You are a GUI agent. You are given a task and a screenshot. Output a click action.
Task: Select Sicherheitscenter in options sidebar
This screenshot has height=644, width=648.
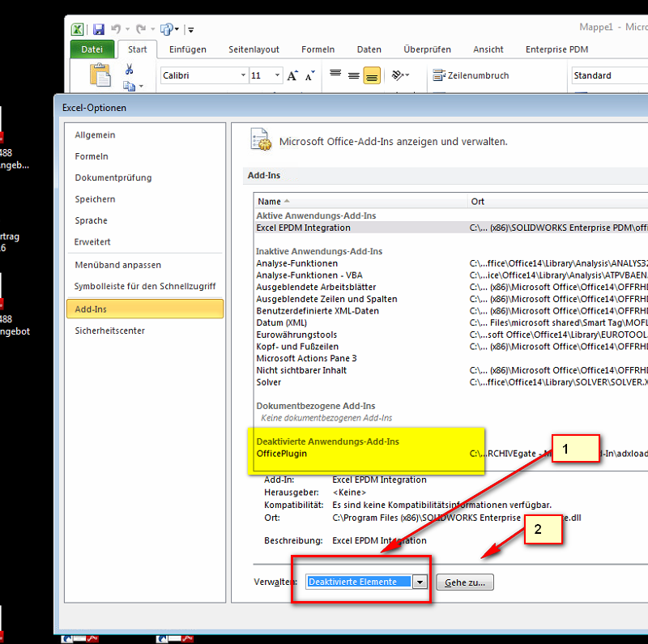[x=145, y=331]
